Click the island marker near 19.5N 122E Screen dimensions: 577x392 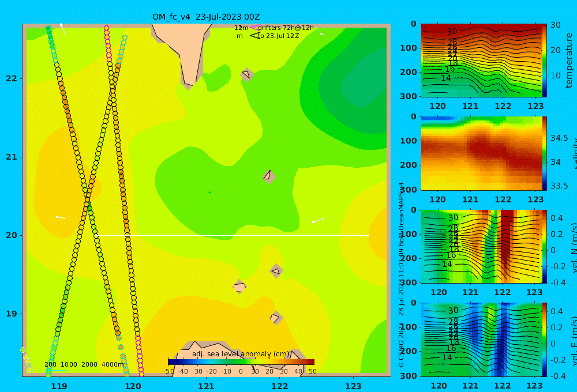[276, 271]
